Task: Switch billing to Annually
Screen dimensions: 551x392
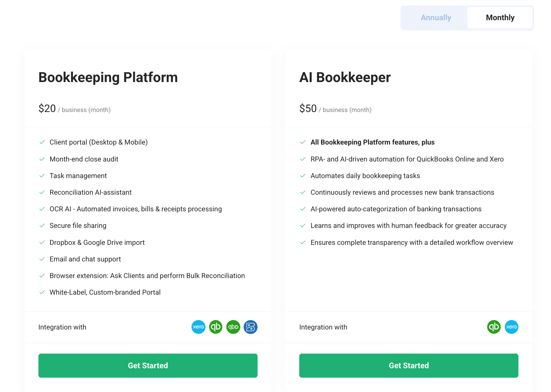Action: click(x=436, y=18)
